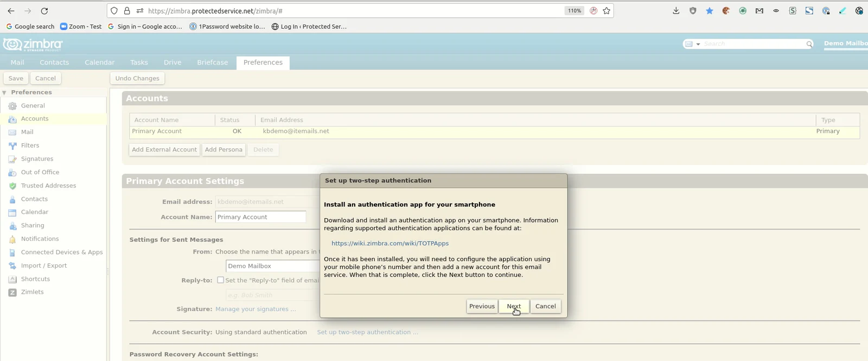Viewport: 868px width, 361px height.
Task: Collapse the Preferences tree header
Action: click(4, 93)
